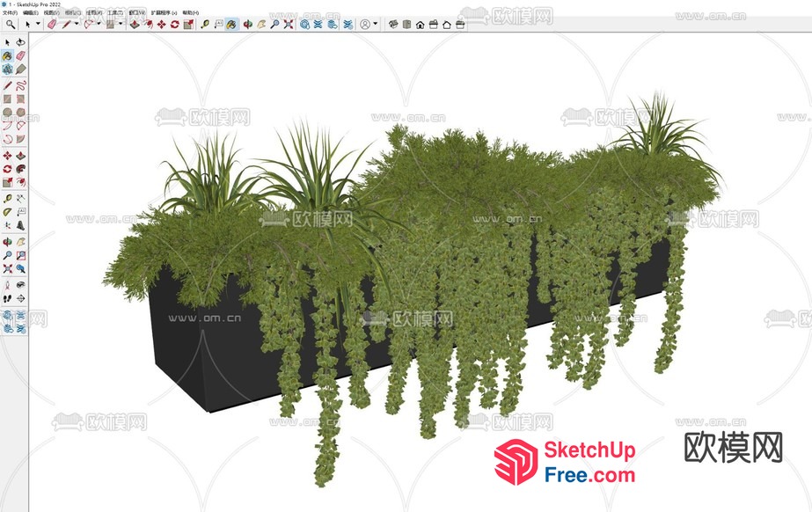Open Extension Manager icon in top toolbar
812x512 pixels.
(348, 25)
